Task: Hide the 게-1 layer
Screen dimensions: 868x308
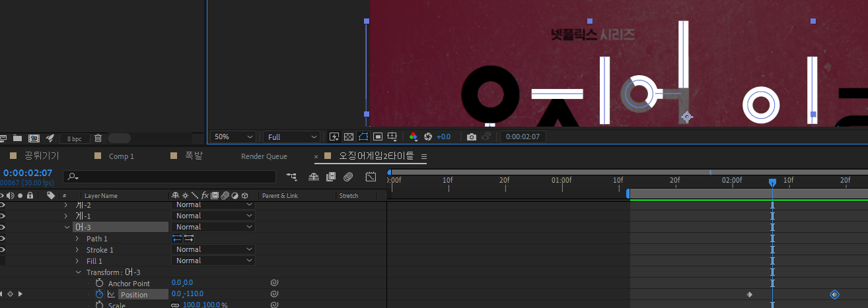Action: point(3,216)
